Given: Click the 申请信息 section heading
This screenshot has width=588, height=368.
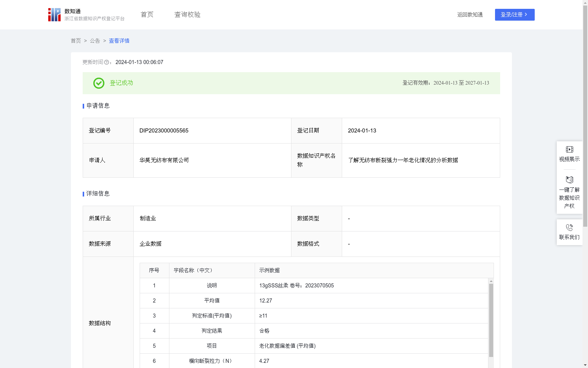Looking at the screenshot, I should [x=98, y=106].
